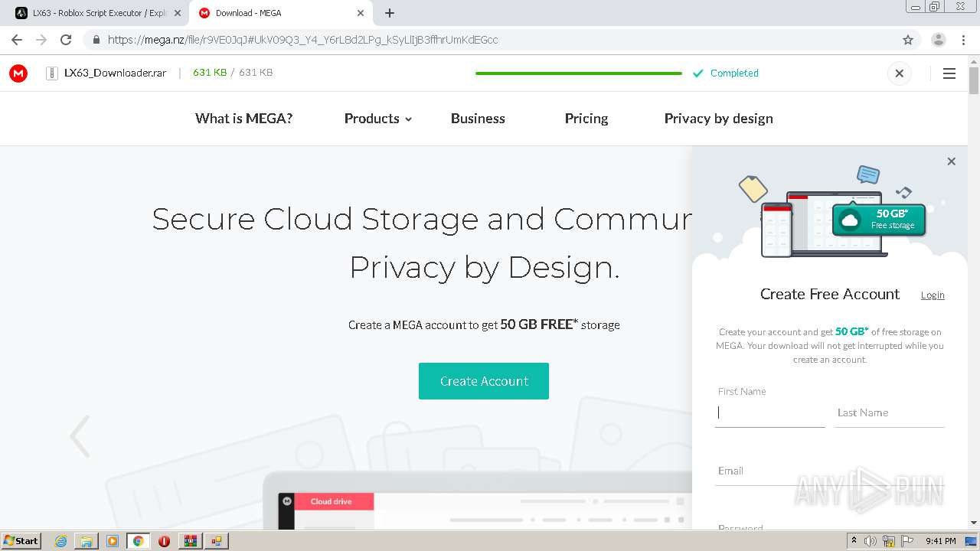Open the Windows Start menu
The width and height of the screenshot is (980, 551).
[x=21, y=540]
